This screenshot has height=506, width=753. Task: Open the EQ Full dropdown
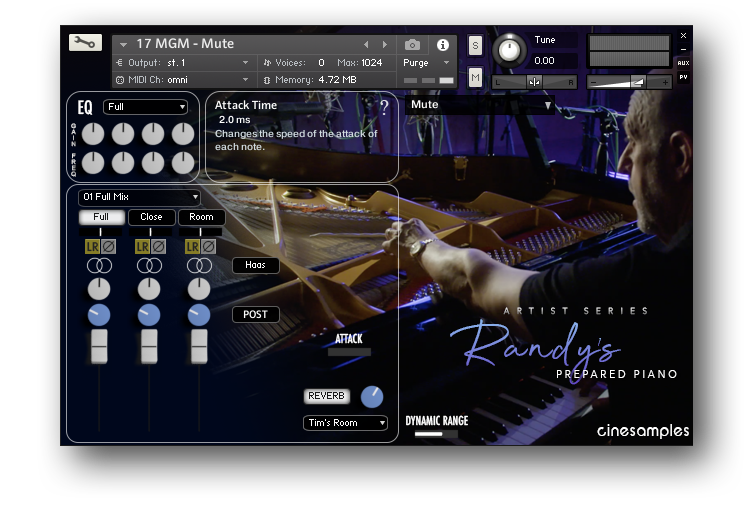tap(146, 107)
